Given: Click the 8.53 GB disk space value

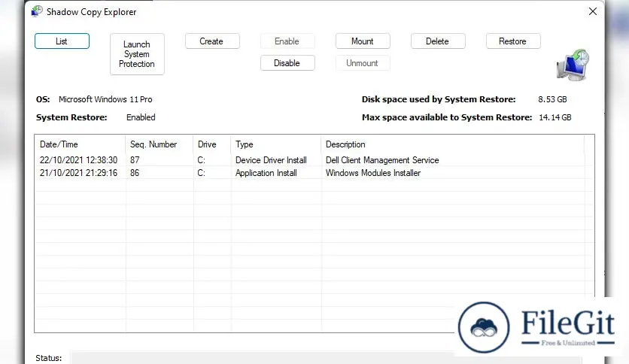Looking at the screenshot, I should (552, 99).
